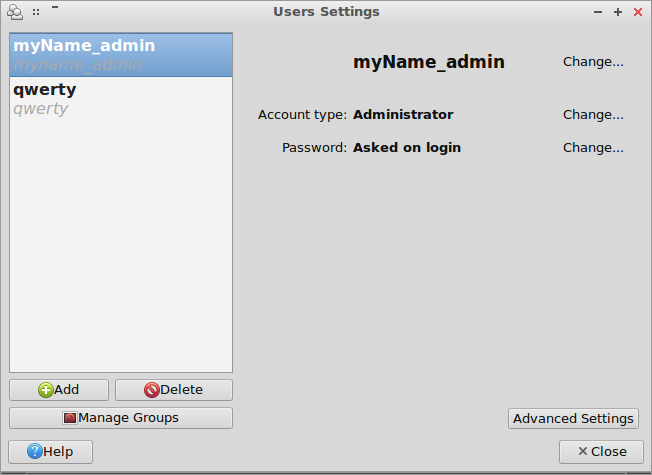652x475 pixels.
Task: Maximize the Users Settings window
Action: [x=618, y=12]
